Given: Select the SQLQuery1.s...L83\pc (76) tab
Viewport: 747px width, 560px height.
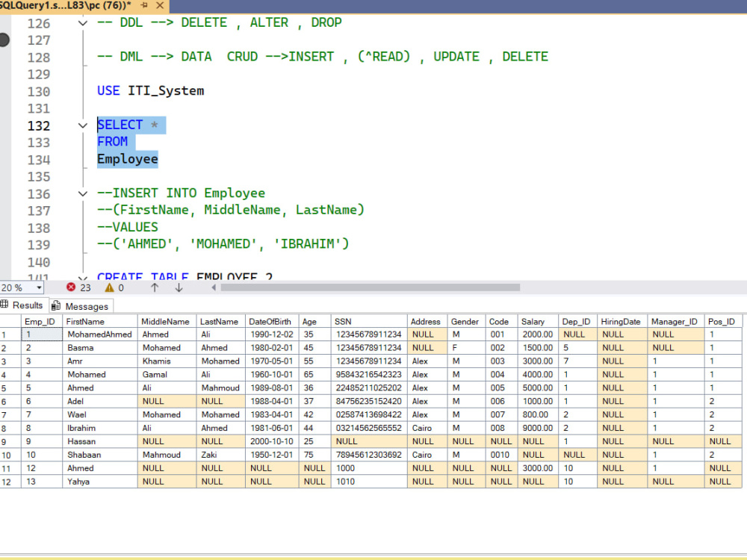Looking at the screenshot, I should [66, 6].
